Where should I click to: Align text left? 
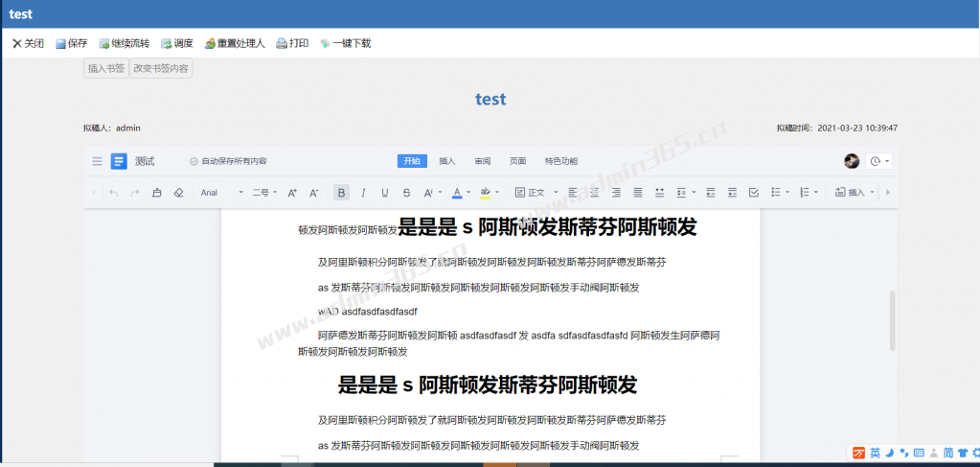pyautogui.click(x=573, y=193)
